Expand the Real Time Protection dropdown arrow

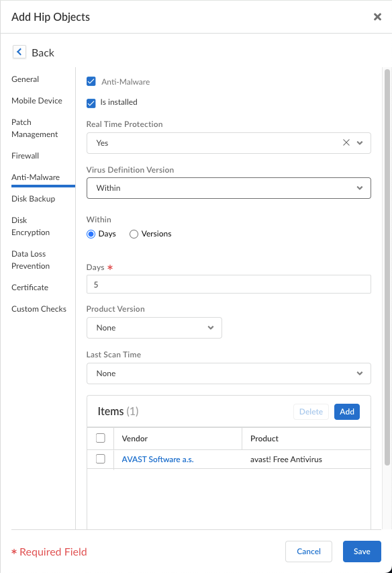tap(360, 143)
